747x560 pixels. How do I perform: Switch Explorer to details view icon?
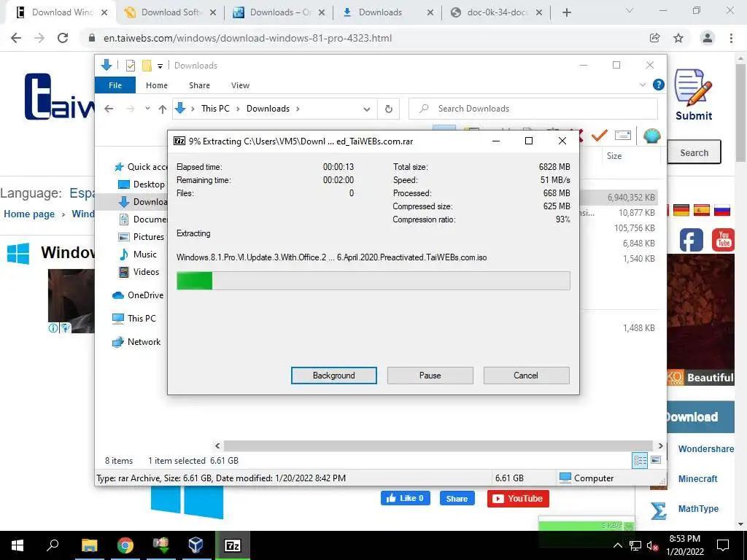(x=640, y=460)
